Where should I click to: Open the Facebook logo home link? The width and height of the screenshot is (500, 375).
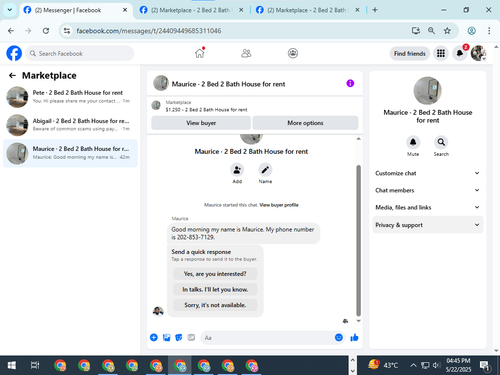pyautogui.click(x=14, y=53)
